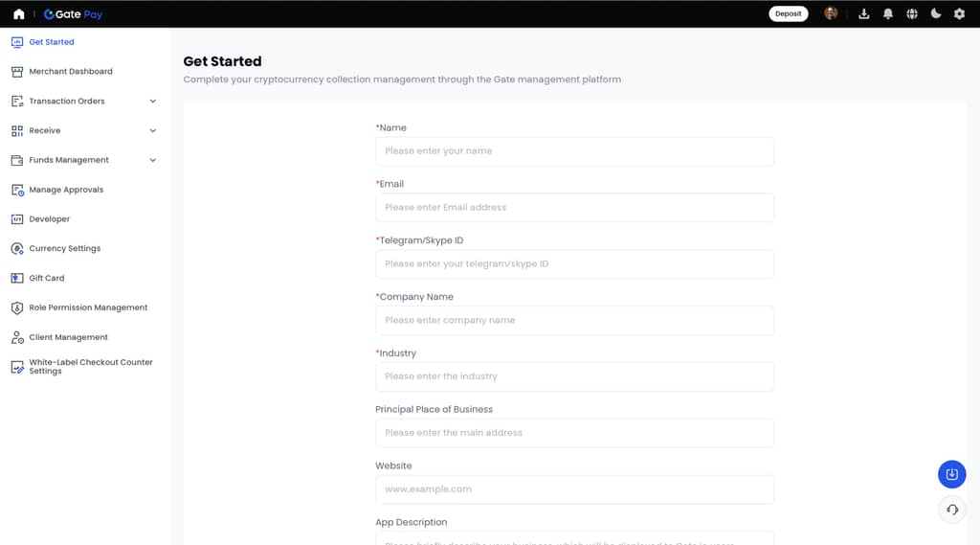Click the headset customer support button
Image resolution: width=980 pixels, height=545 pixels.
[951, 510]
